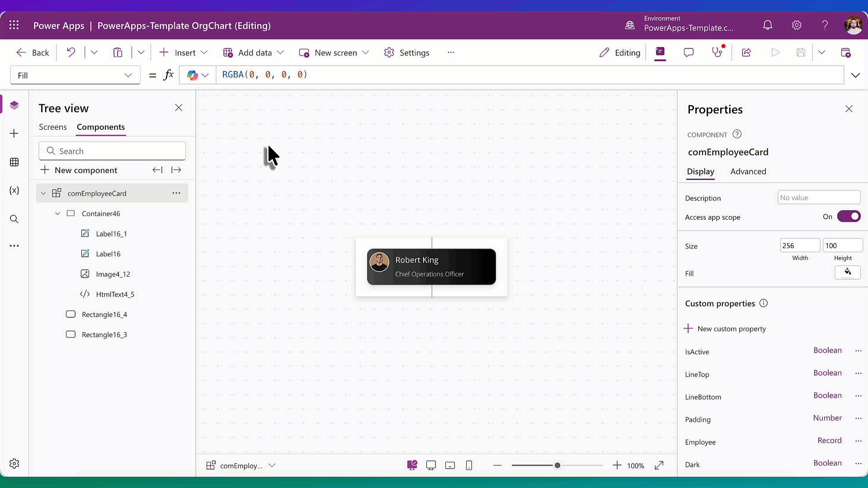Toggle Access app scope switch
The height and width of the screenshot is (488, 868).
point(849,216)
